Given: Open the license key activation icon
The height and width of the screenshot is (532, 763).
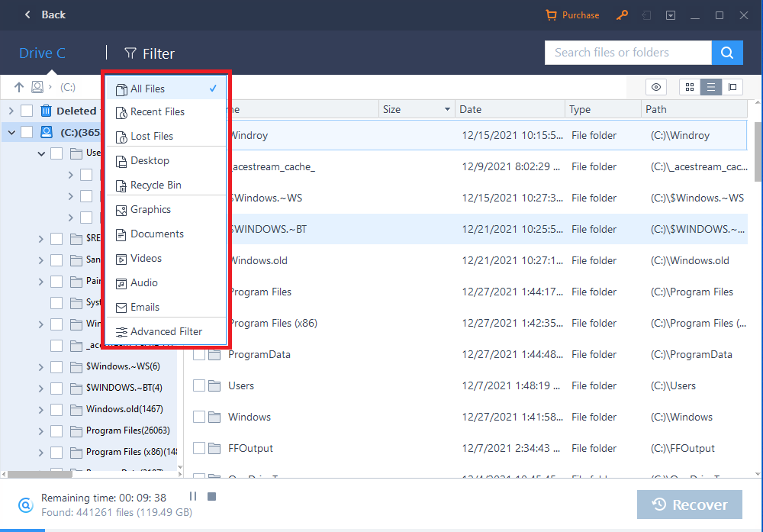Looking at the screenshot, I should pyautogui.click(x=622, y=15).
